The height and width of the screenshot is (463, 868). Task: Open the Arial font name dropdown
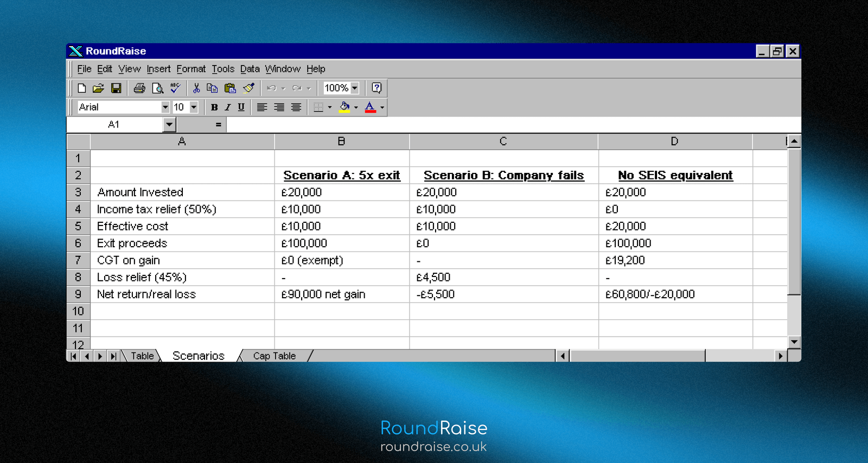point(165,107)
